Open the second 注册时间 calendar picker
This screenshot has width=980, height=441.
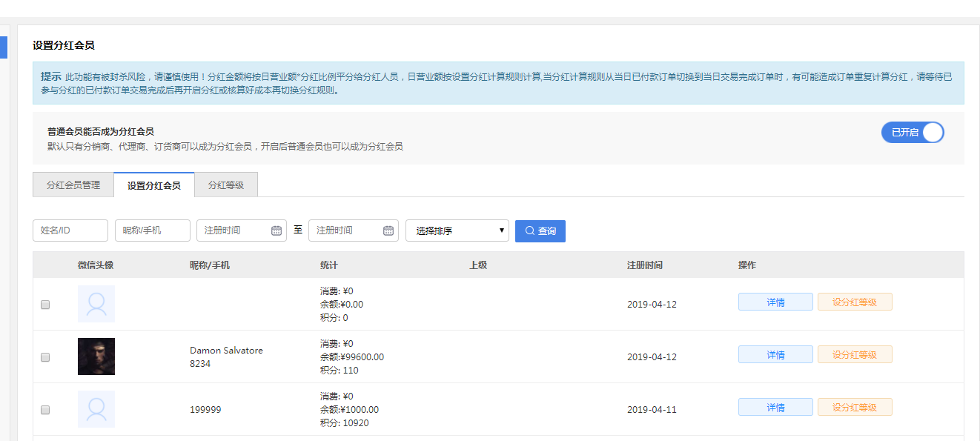(388, 230)
